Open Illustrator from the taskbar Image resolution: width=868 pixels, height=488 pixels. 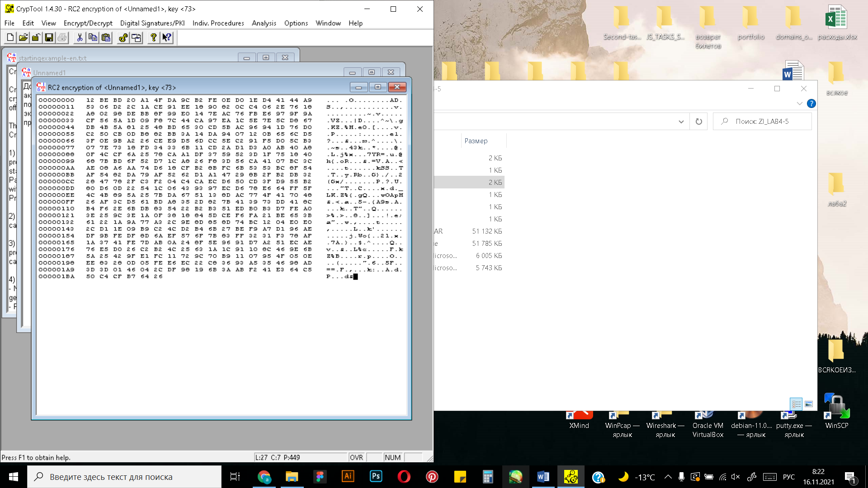(x=348, y=477)
